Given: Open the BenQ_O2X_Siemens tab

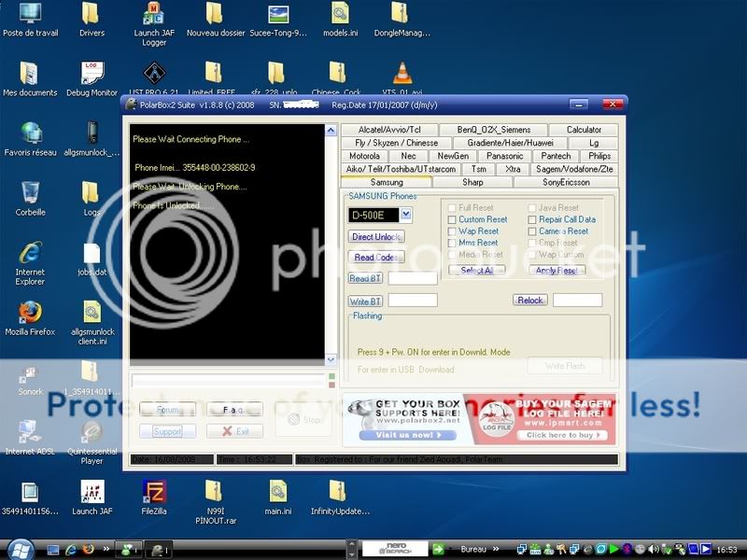Looking at the screenshot, I should 494,130.
